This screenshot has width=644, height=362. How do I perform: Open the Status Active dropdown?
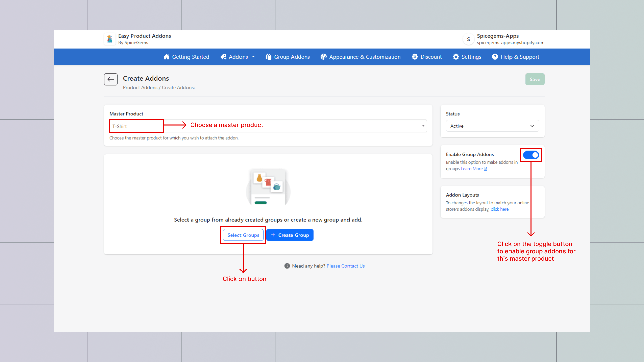[x=492, y=126]
